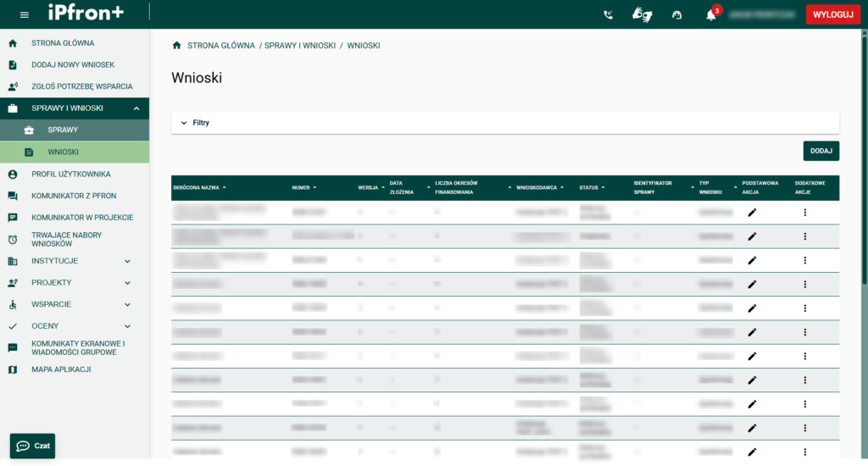Click the phone contact icon in header

click(608, 14)
